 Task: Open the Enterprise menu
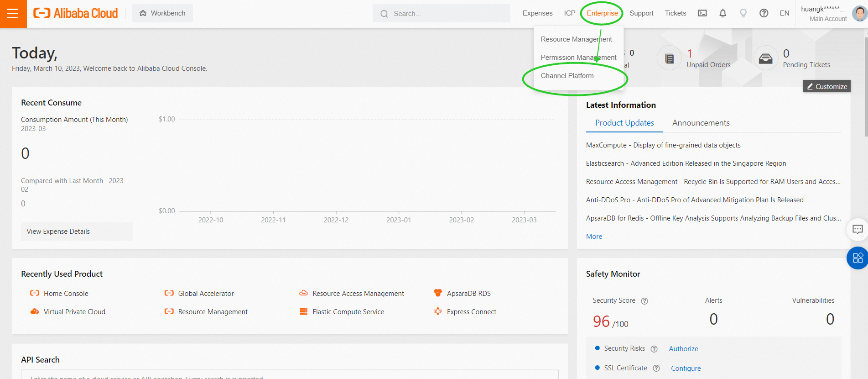click(602, 13)
